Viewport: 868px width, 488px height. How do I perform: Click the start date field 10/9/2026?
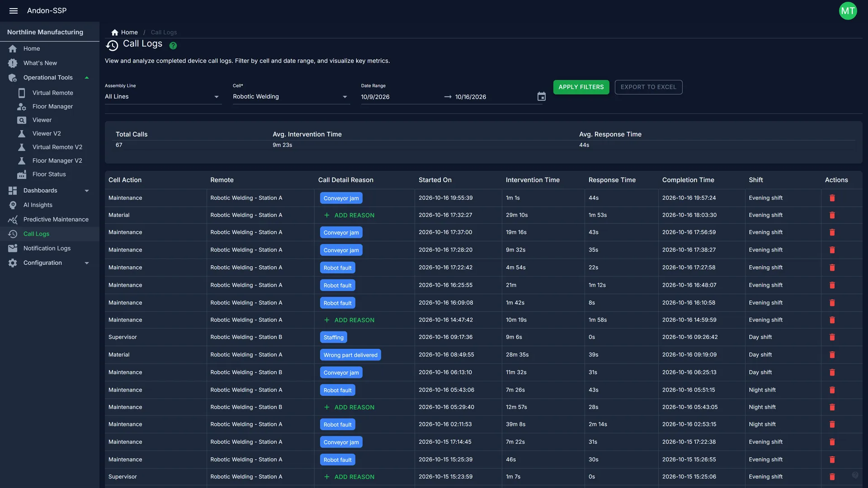point(401,97)
